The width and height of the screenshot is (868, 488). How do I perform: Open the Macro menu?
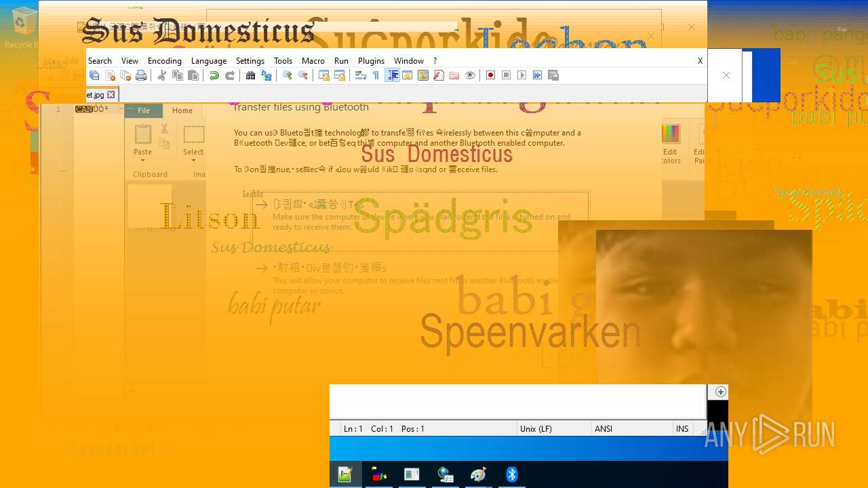click(x=313, y=61)
